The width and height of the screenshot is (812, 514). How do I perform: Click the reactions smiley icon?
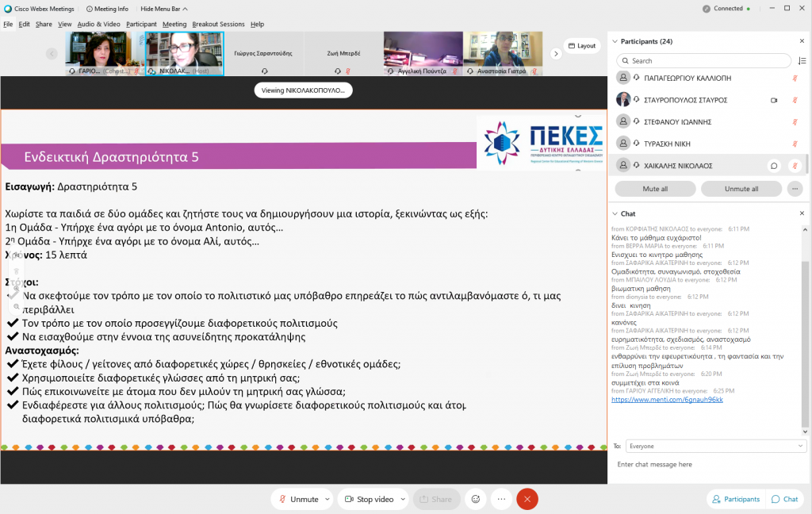coord(476,499)
